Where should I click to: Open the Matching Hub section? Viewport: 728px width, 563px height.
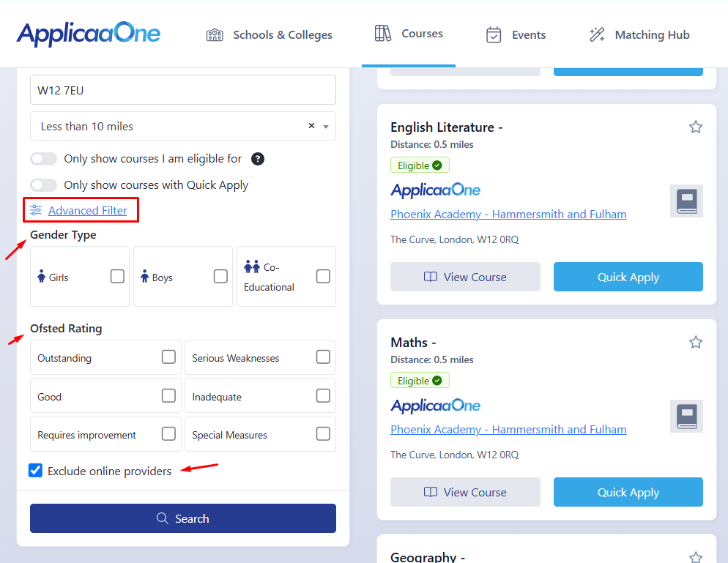(639, 34)
